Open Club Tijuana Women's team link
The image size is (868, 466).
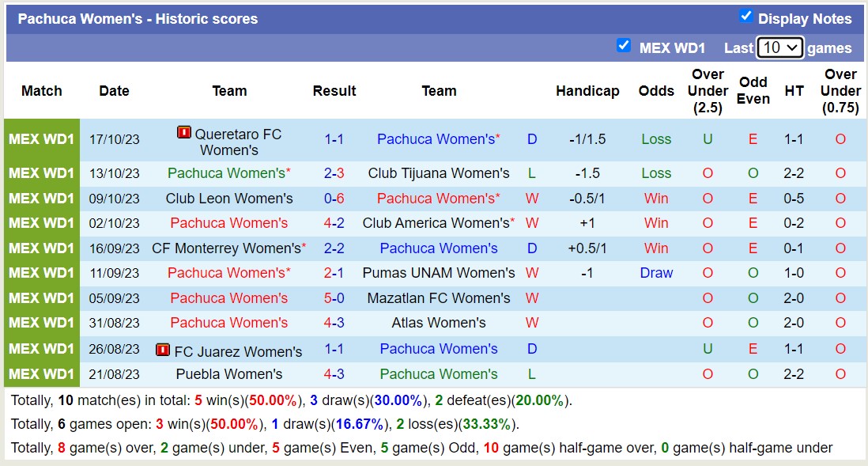(x=439, y=173)
